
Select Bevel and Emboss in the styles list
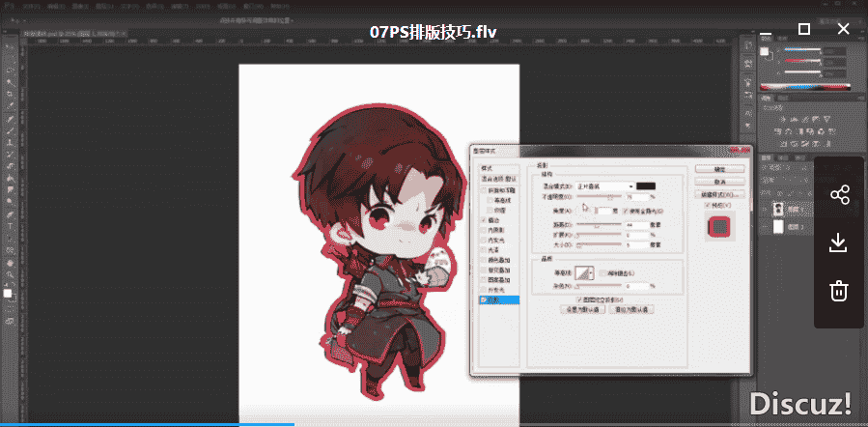499,190
